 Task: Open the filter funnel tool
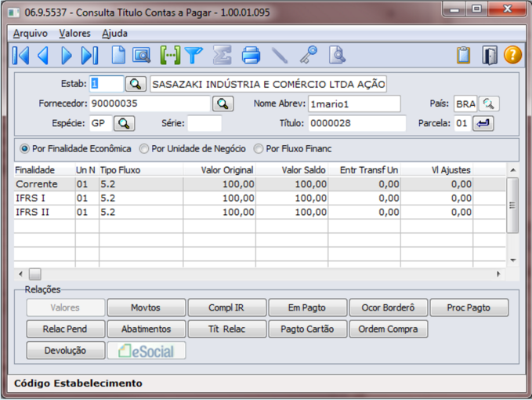(x=194, y=55)
